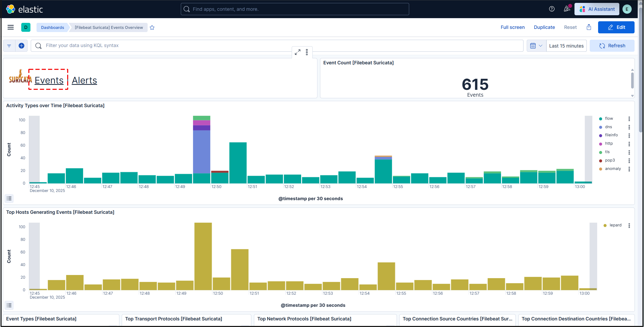Viewport: 644px width, 327px height.
Task: Toggle legend for Top Hosts chart
Action: [9, 305]
